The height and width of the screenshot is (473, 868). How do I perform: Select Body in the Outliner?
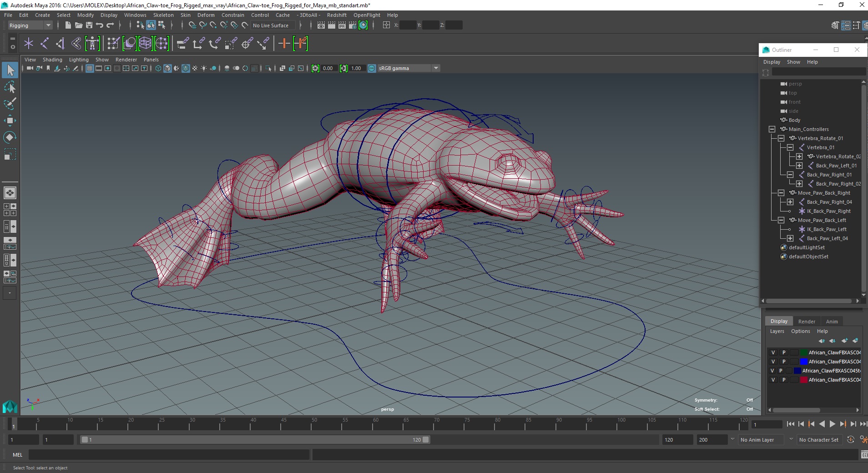(x=794, y=120)
